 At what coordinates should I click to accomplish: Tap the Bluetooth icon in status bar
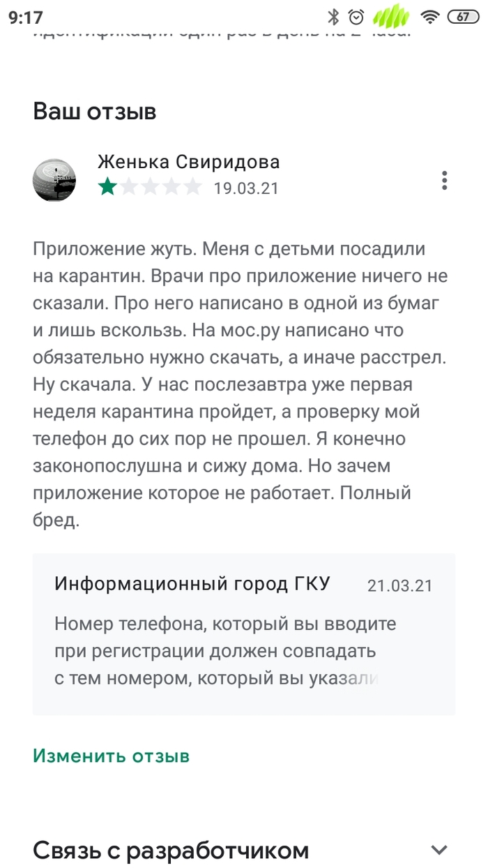(334, 17)
